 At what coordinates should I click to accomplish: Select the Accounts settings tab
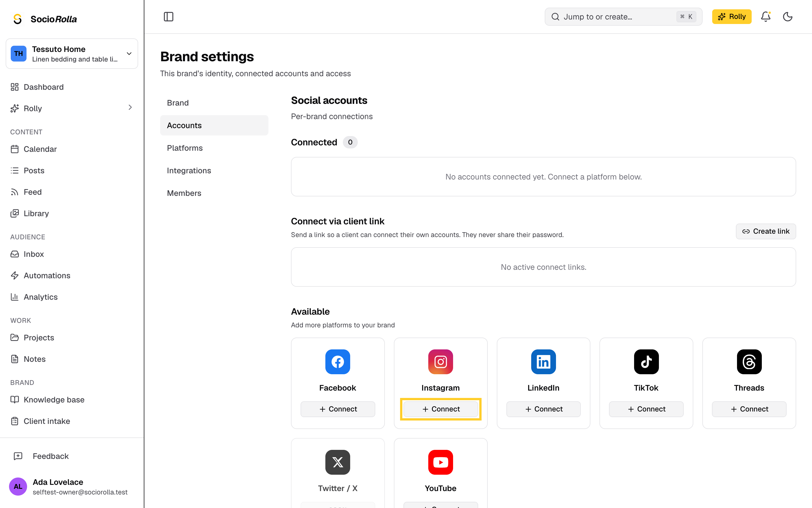(x=214, y=125)
